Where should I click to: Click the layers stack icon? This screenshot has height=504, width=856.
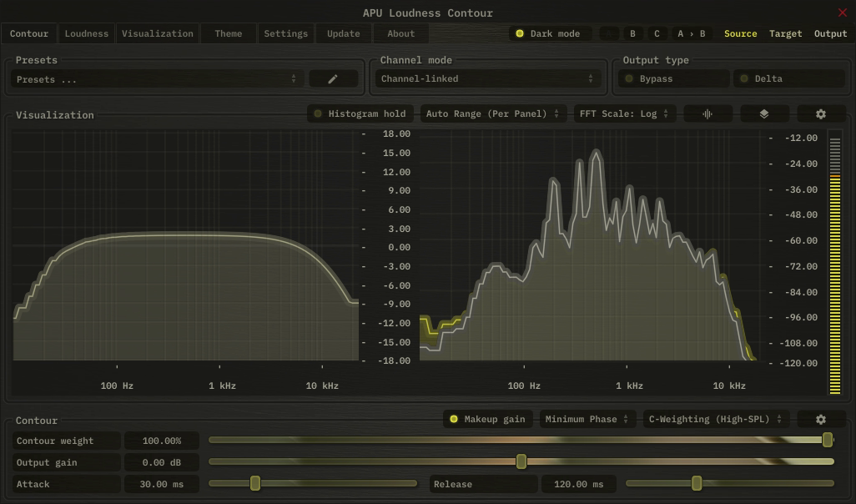point(764,114)
